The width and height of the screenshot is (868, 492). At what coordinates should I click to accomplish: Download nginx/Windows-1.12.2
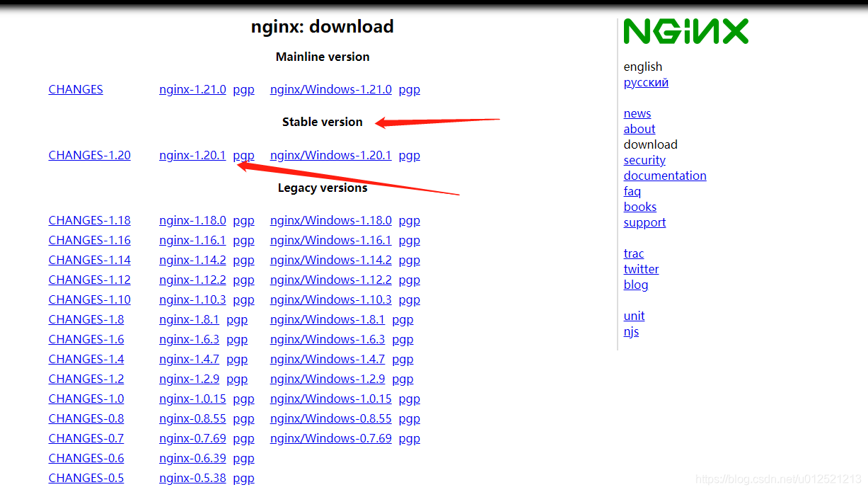point(331,280)
